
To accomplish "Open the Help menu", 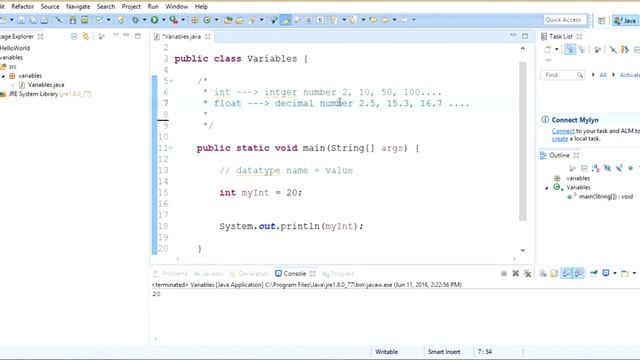I will 201,7.
